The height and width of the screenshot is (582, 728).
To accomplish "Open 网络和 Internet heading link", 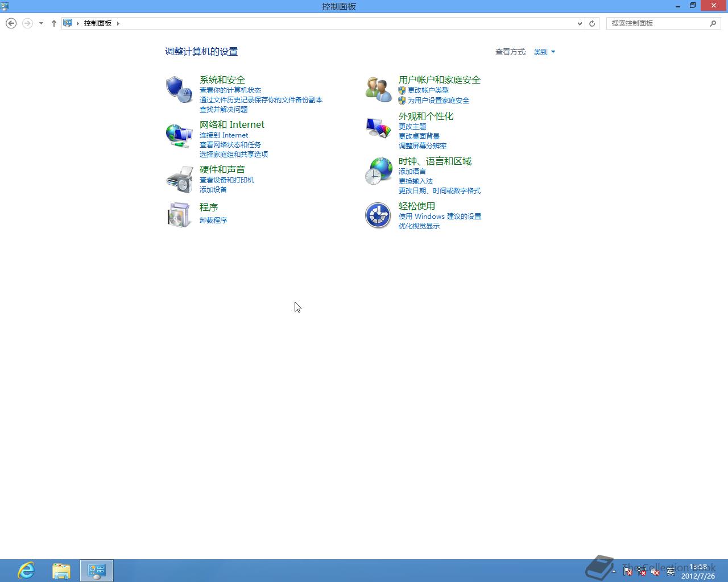I will tap(232, 124).
